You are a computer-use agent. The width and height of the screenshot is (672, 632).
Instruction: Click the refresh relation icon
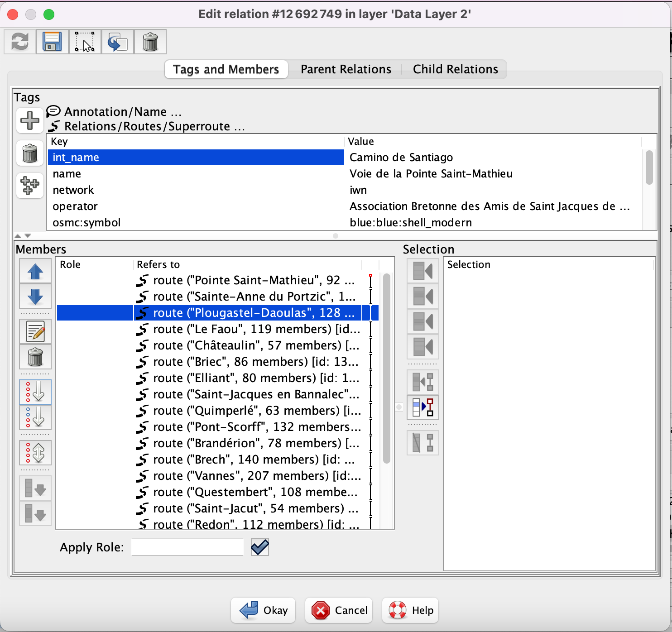pyautogui.click(x=20, y=42)
